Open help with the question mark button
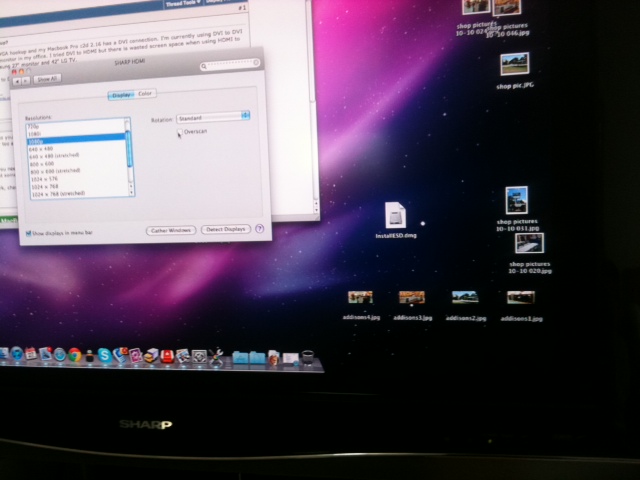Image resolution: width=640 pixels, height=480 pixels. pos(259,229)
